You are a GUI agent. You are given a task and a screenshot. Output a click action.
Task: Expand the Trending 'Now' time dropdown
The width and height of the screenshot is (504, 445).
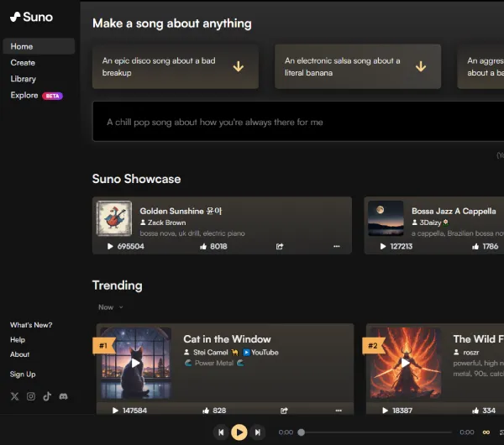(111, 307)
